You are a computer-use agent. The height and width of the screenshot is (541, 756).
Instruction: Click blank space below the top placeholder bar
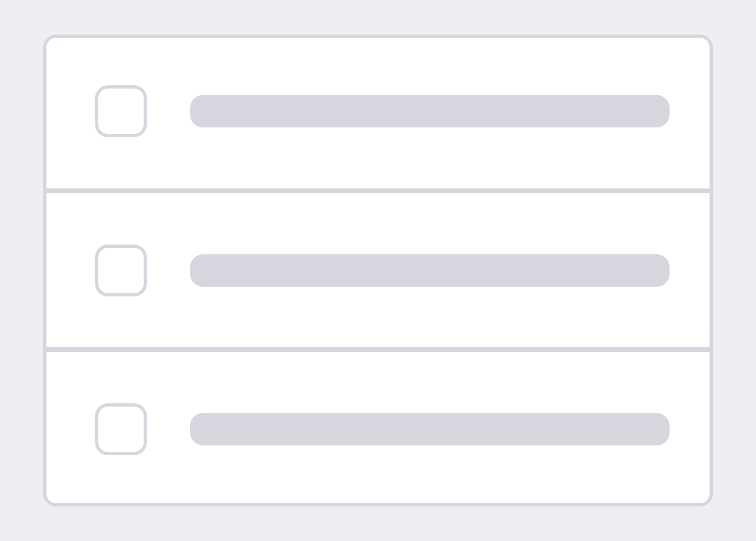click(429, 158)
